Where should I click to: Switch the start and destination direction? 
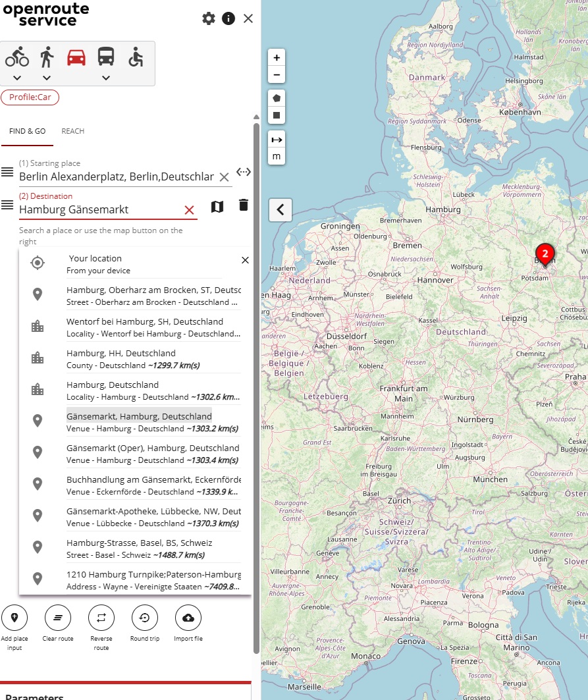[244, 172]
